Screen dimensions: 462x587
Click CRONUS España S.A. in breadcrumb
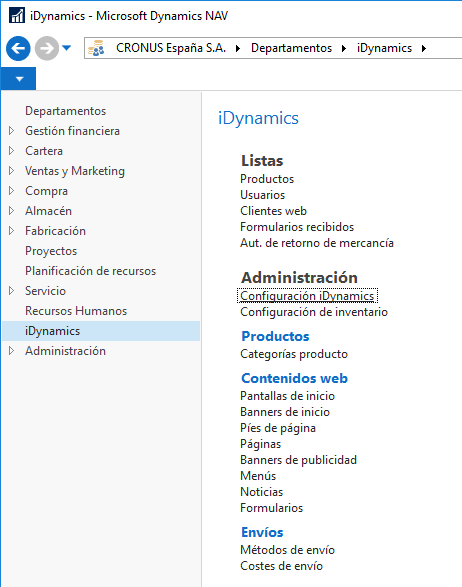point(171,48)
